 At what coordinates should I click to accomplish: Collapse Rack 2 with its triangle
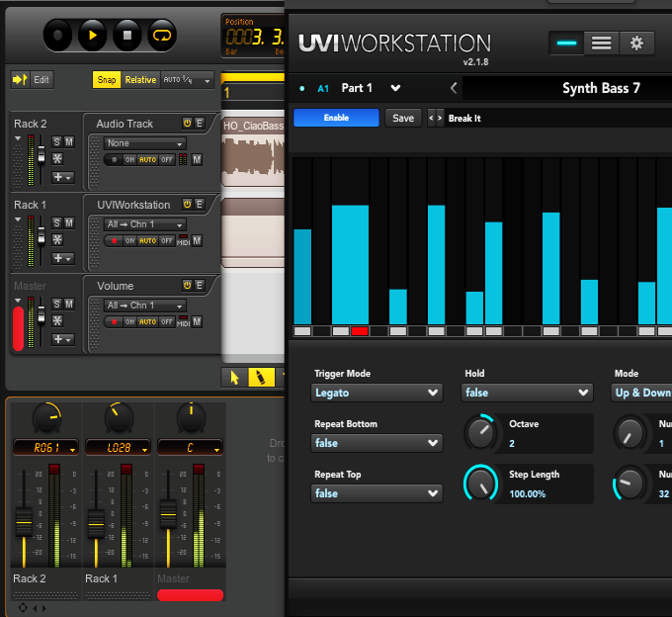point(18,138)
